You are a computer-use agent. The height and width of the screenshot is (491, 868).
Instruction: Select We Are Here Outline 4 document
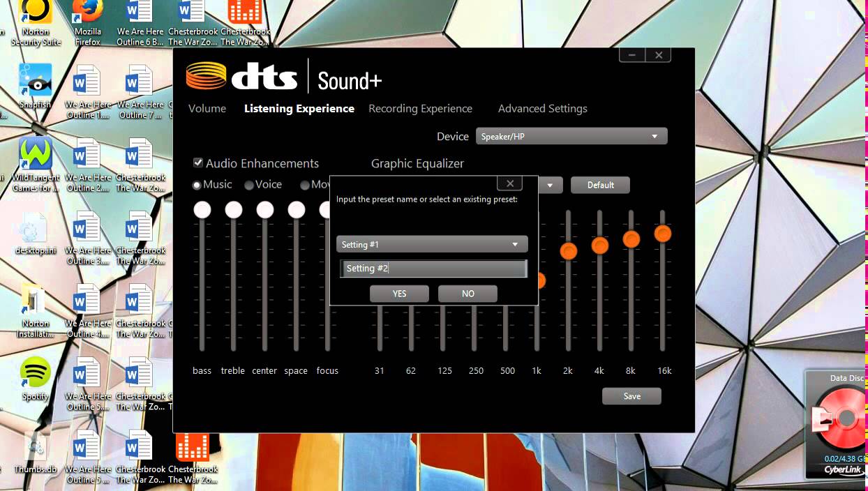[88, 311]
